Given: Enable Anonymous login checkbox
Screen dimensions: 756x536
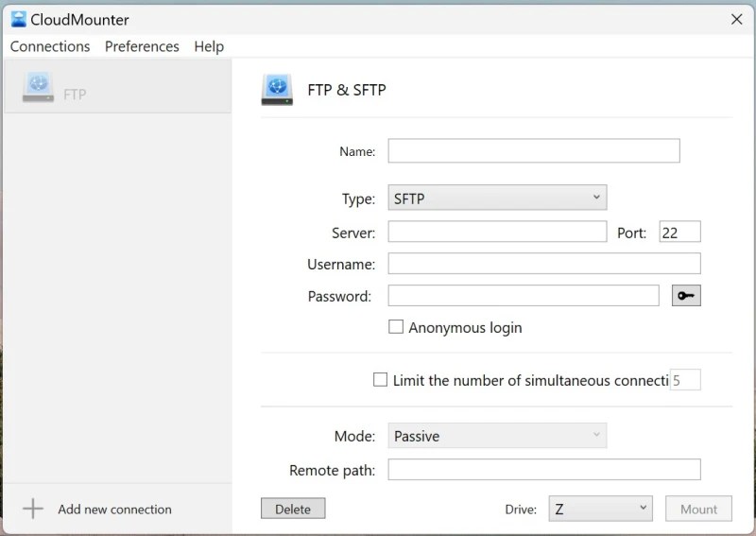Looking at the screenshot, I should tap(396, 327).
